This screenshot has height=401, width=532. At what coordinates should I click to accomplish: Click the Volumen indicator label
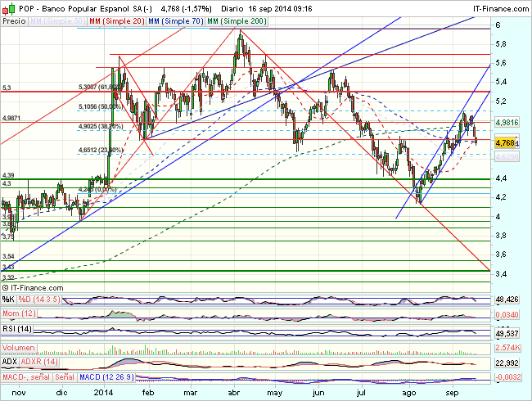pyautogui.click(x=18, y=348)
